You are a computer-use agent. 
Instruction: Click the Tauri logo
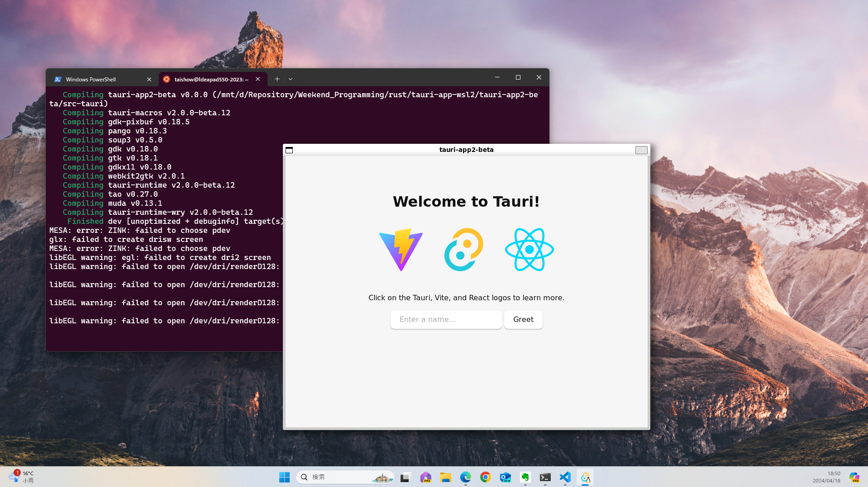(x=464, y=250)
